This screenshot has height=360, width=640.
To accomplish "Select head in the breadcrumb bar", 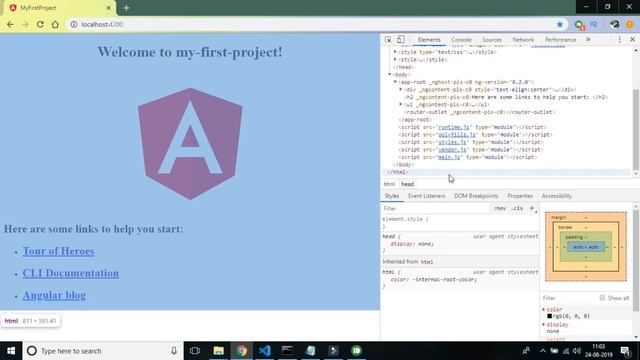I will 407,184.
